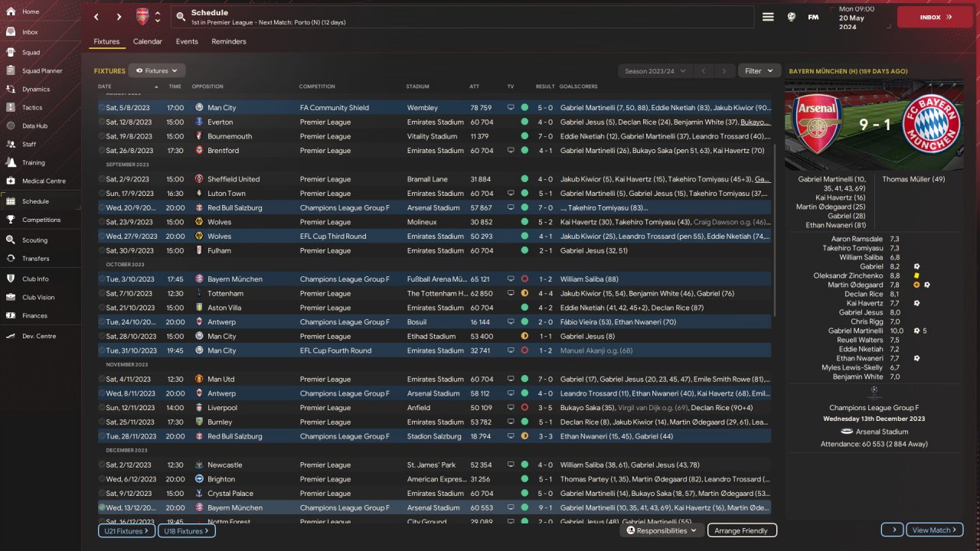The image size is (980, 551).
Task: Click the Gabriel Martinelli rating row link
Action: pyautogui.click(x=855, y=331)
